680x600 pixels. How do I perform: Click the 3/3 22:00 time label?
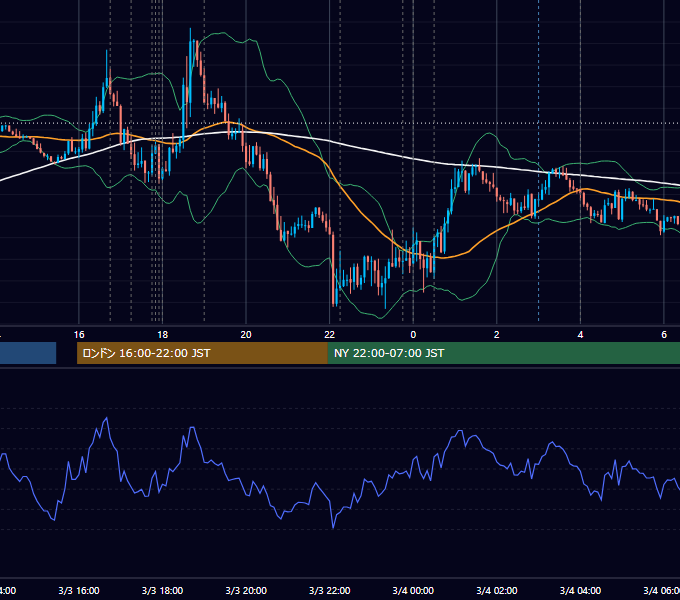coord(330,590)
